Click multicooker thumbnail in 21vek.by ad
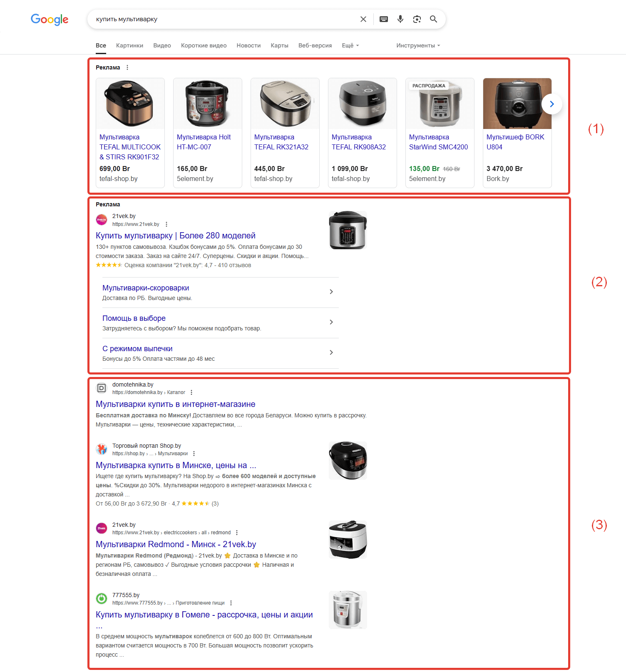Image resolution: width=626 pixels, height=672 pixels. pyautogui.click(x=348, y=230)
